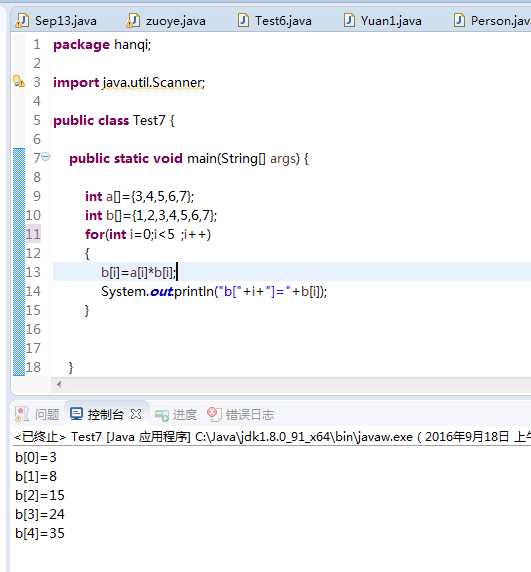Click the System.out.println statement on line 14
Viewport: 531px width, 572px height.
(214, 291)
